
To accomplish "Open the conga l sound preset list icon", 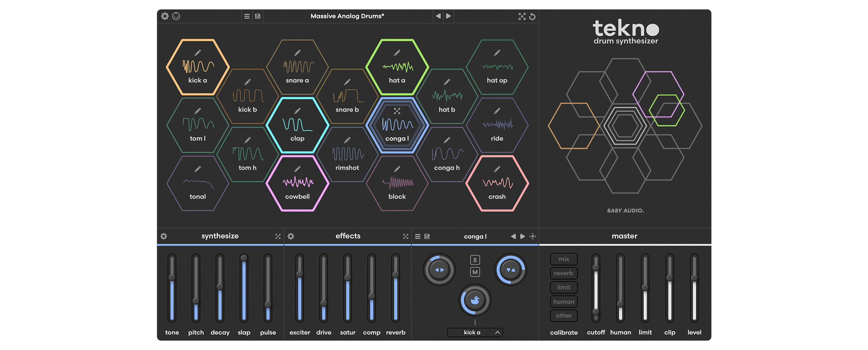I will tap(418, 236).
